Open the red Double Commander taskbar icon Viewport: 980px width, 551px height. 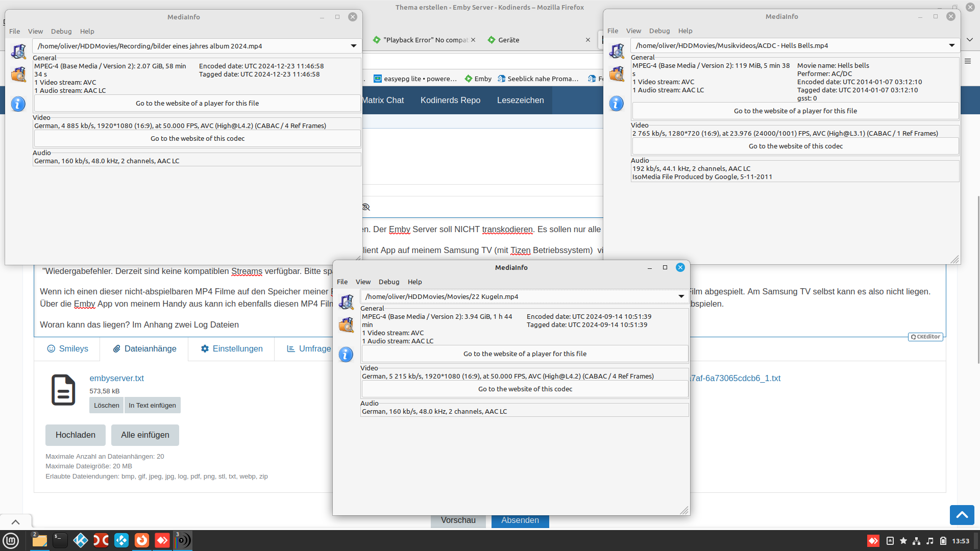101,540
